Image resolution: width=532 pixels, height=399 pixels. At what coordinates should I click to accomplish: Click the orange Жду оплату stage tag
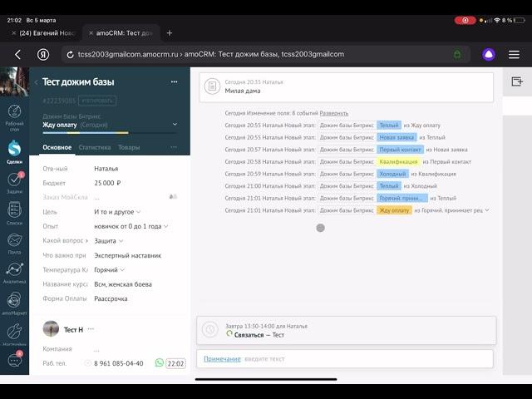394,210
